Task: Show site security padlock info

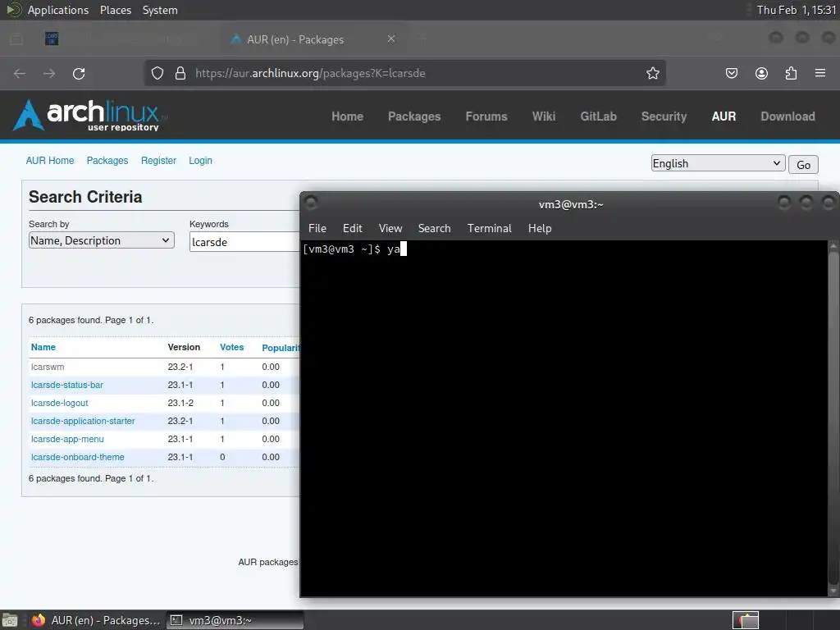Action: 180,73
